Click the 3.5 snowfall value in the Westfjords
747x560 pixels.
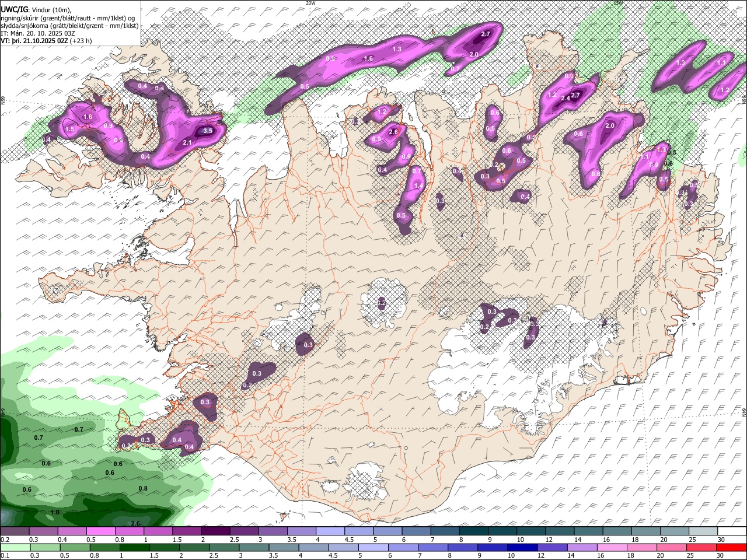click(208, 131)
